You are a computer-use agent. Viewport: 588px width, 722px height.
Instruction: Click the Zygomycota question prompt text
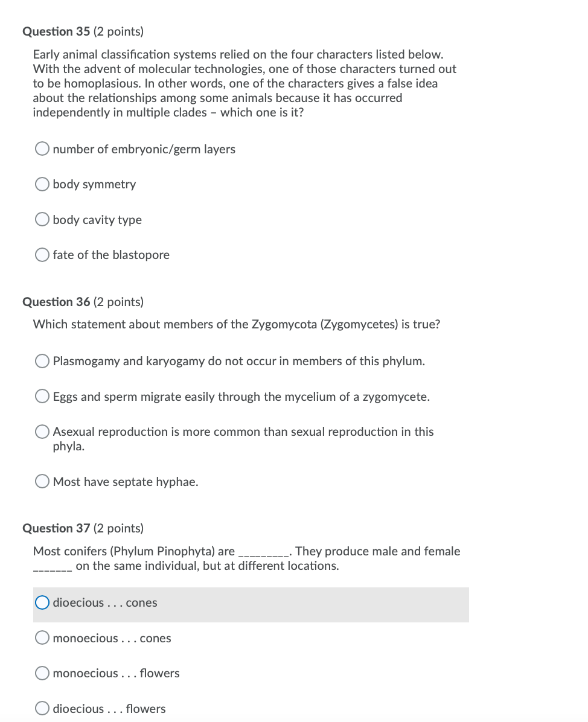pyautogui.click(x=235, y=324)
